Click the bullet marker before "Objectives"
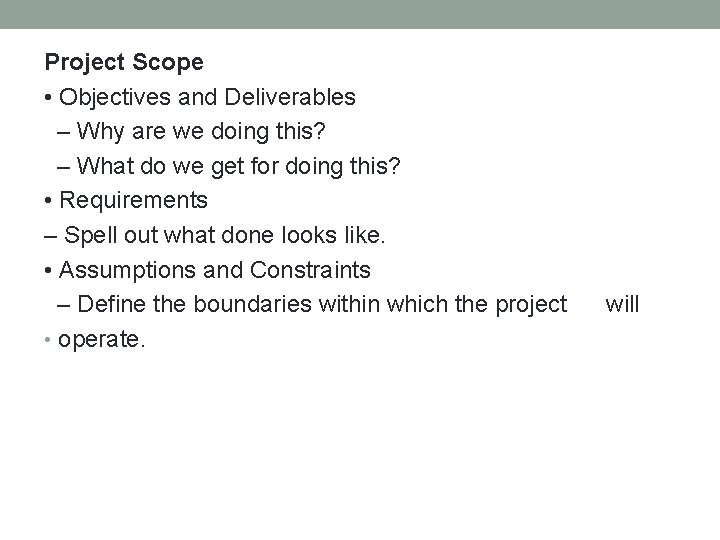 click(49, 98)
